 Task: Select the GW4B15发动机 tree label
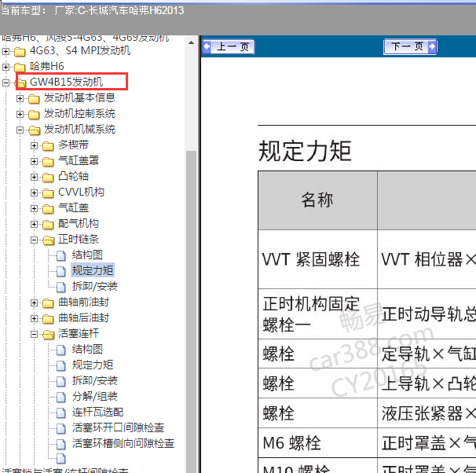pyautogui.click(x=66, y=82)
